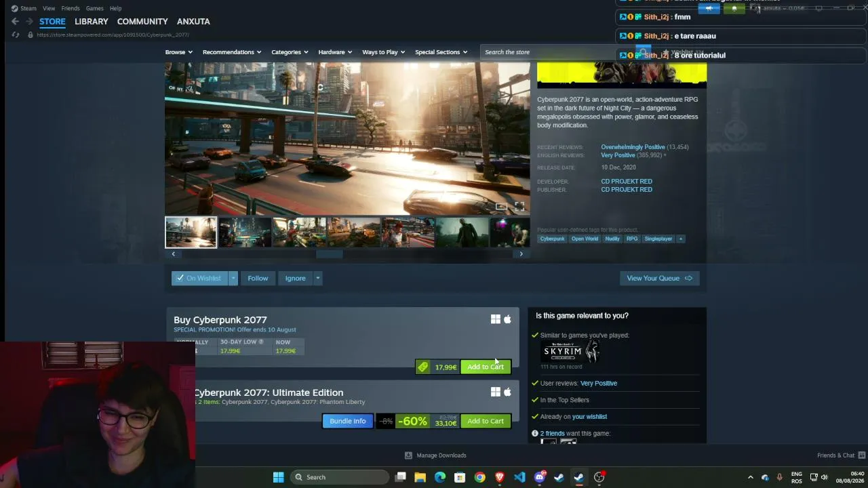Open Friends & Chat icon
Screen dimensions: 868x488
[862, 455]
